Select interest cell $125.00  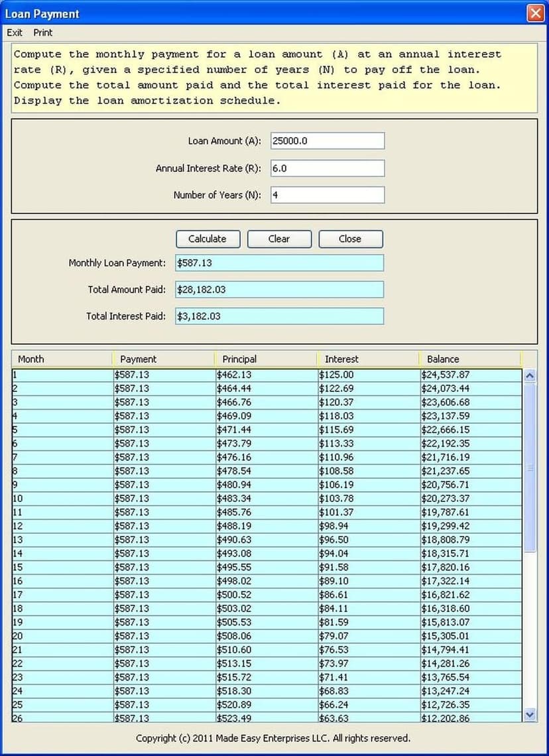[369, 375]
